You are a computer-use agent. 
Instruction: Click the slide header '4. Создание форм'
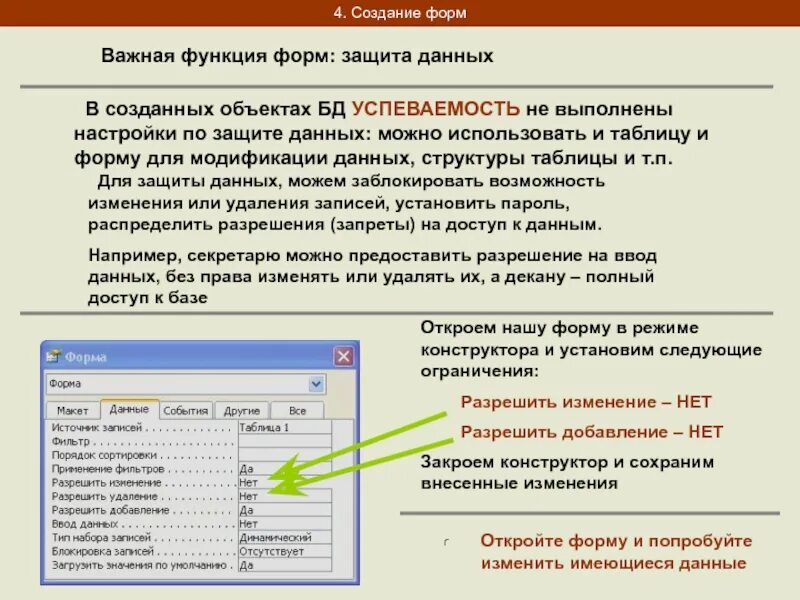tap(400, 13)
